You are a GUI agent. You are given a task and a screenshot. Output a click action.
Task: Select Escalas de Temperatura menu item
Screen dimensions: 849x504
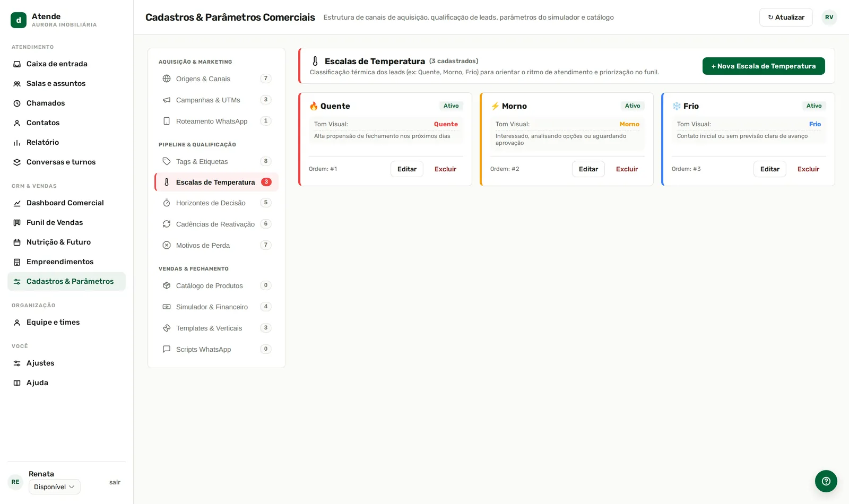tap(216, 182)
